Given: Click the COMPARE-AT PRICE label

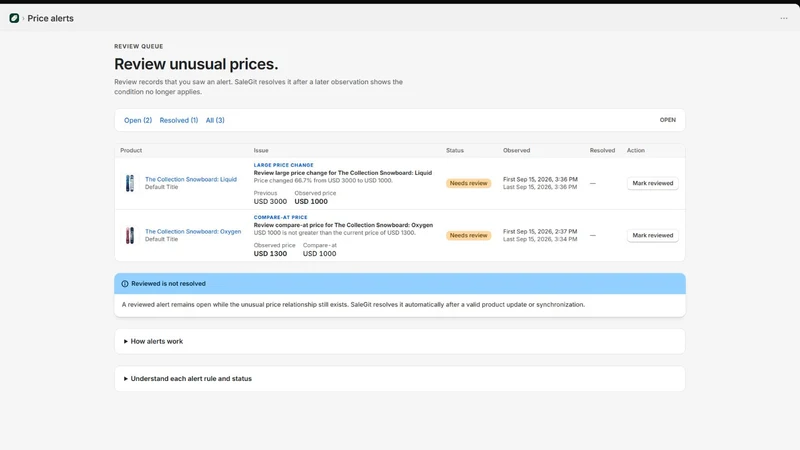Looking at the screenshot, I should coord(281,217).
